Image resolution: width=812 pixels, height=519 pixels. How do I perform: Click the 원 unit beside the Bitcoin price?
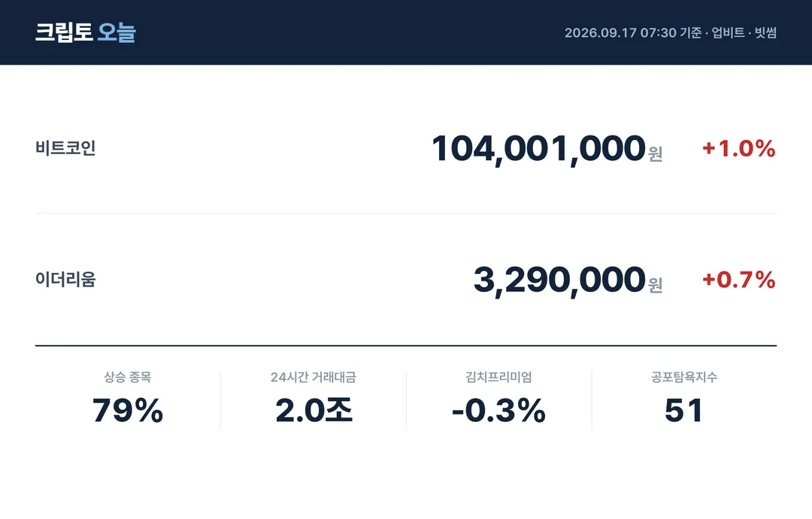pos(656,154)
